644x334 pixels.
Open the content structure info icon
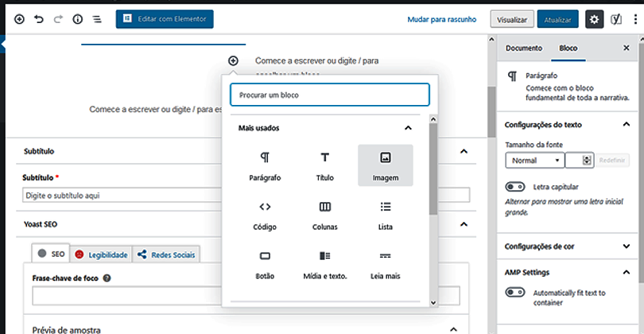click(78, 19)
